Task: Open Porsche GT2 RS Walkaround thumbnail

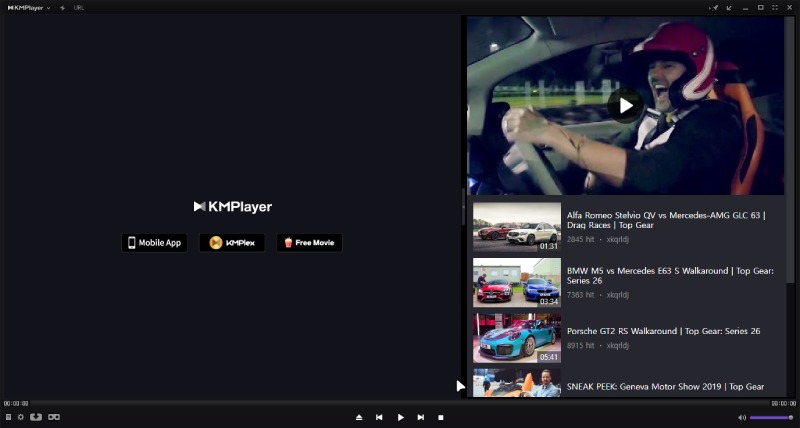Action: (516, 338)
